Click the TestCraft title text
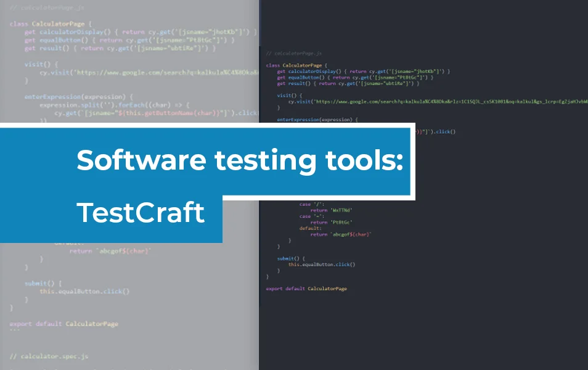This screenshot has height=370, width=588. tap(142, 213)
